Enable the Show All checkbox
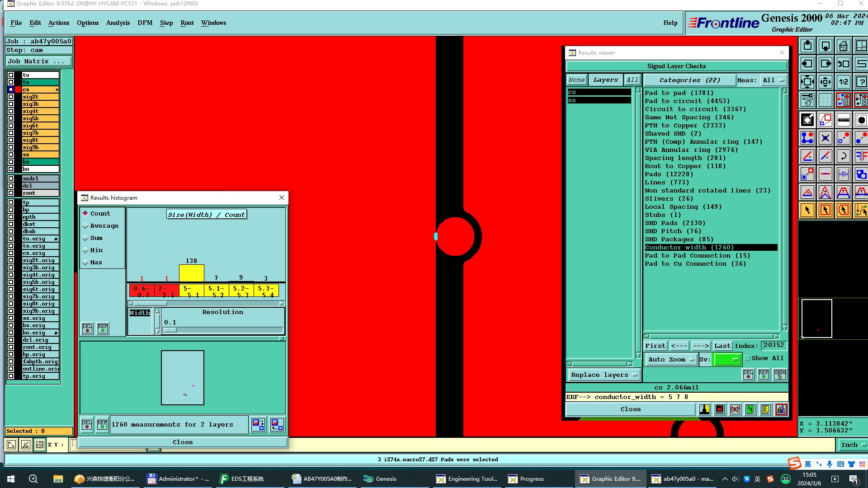The height and width of the screenshot is (488, 868). tap(748, 358)
